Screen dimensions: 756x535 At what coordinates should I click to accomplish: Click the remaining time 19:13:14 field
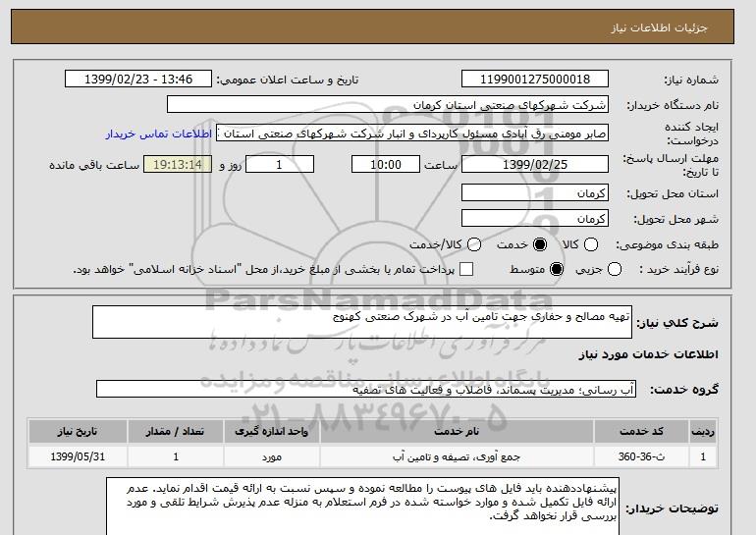(x=178, y=164)
